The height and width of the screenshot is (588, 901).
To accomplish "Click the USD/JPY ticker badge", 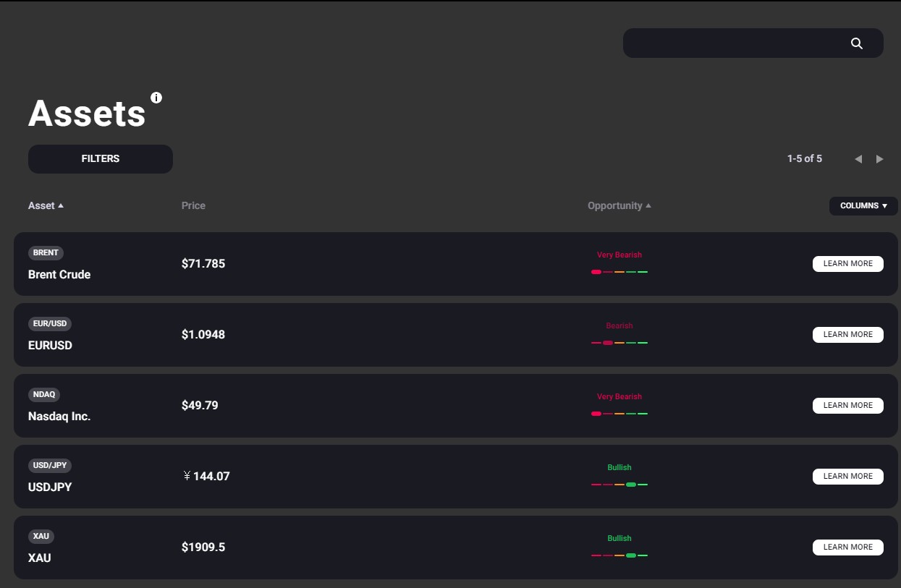I will coord(49,466).
